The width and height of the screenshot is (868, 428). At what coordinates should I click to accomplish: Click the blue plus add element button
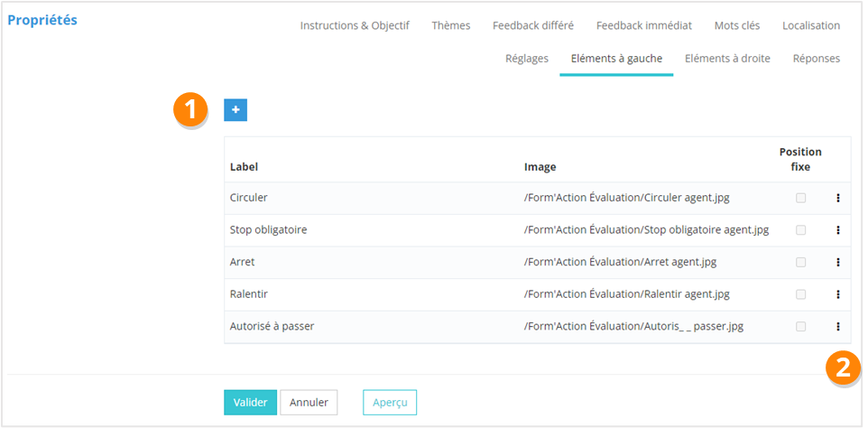coord(235,109)
